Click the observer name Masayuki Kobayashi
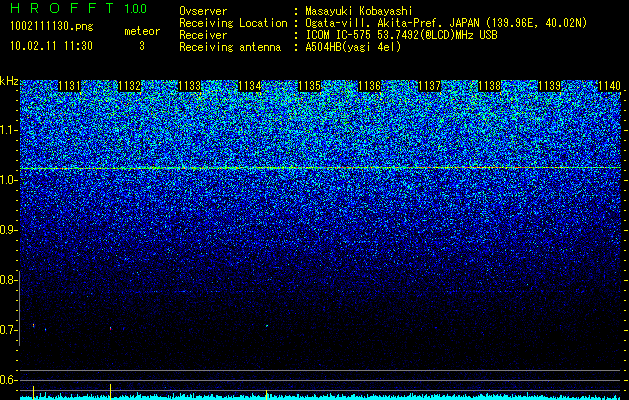This screenshot has height=400, width=629. (359, 12)
